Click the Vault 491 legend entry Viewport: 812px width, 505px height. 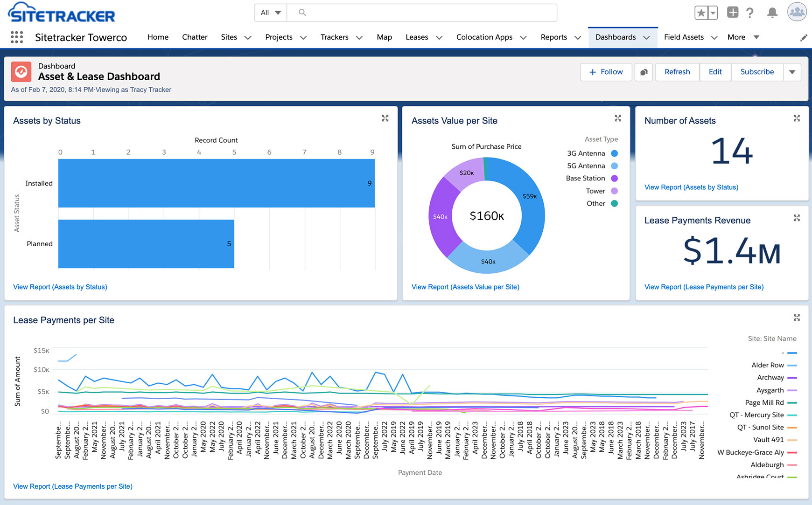tap(775, 440)
